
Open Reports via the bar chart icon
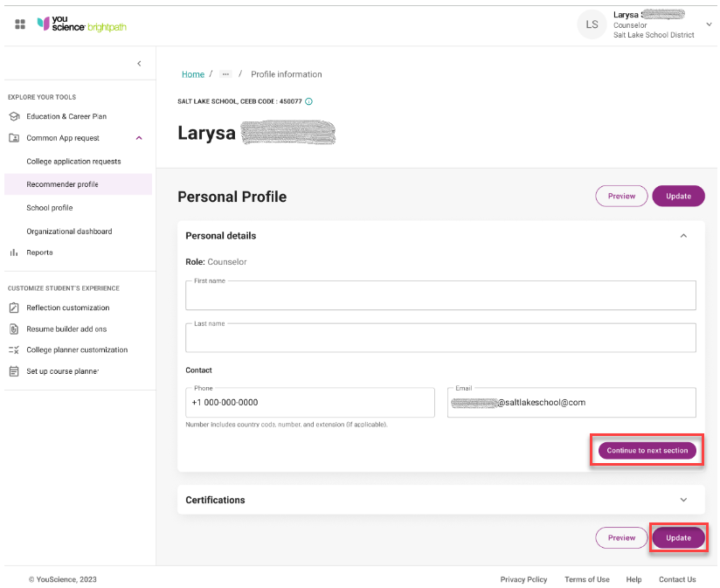[16, 252]
